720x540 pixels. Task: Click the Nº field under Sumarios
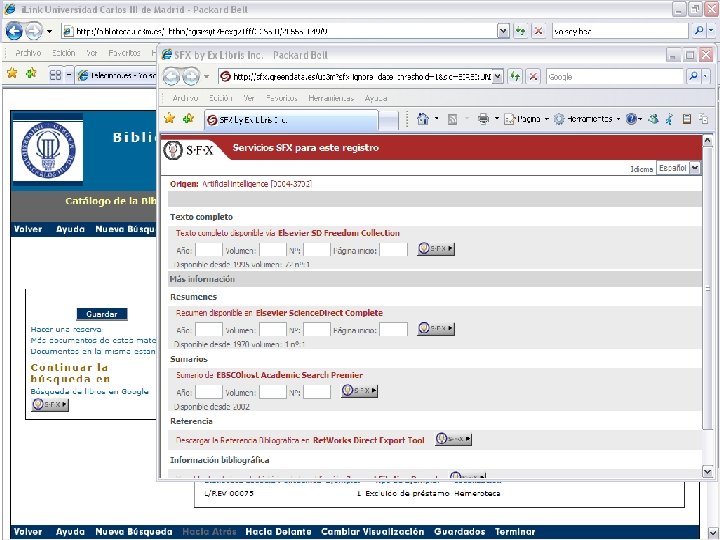[x=317, y=392]
